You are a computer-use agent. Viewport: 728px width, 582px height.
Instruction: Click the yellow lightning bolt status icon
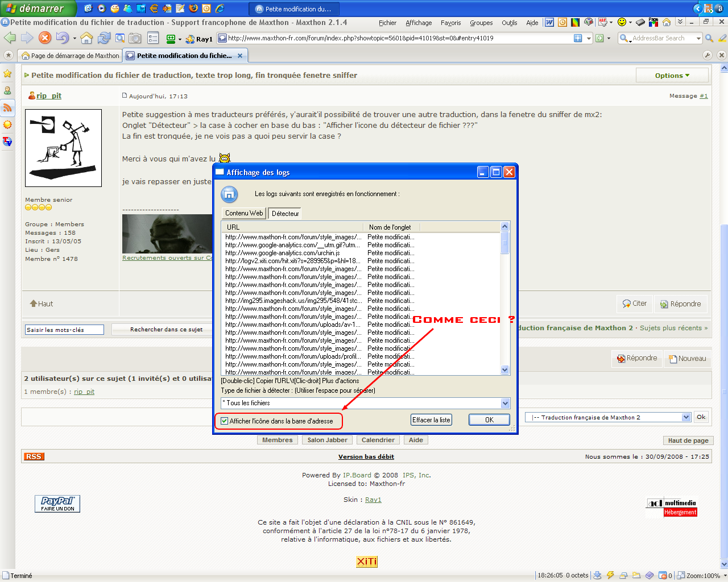[x=610, y=575]
